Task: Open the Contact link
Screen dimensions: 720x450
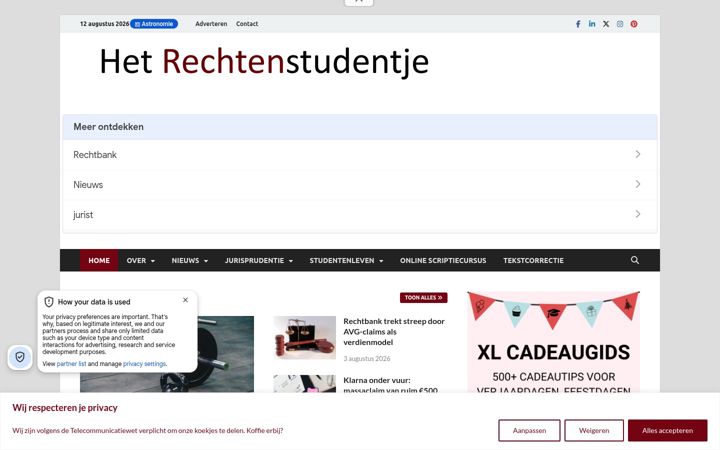Action: [247, 24]
